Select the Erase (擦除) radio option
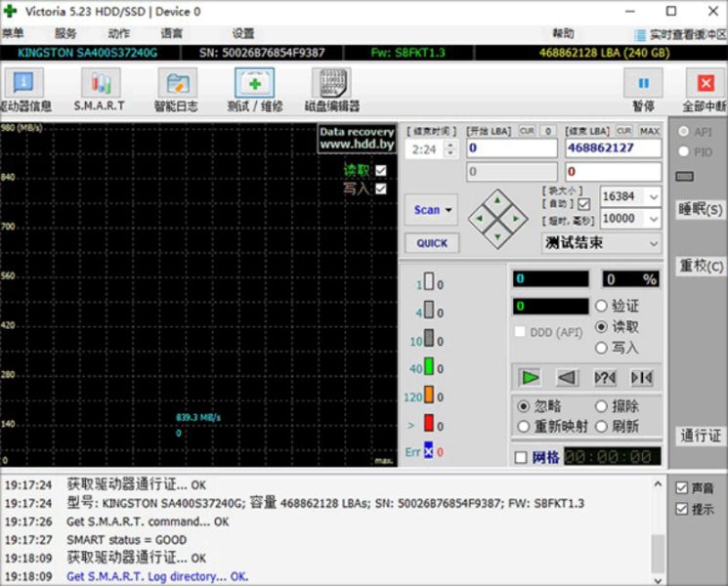Image resolution: width=728 pixels, height=586 pixels. click(x=601, y=406)
